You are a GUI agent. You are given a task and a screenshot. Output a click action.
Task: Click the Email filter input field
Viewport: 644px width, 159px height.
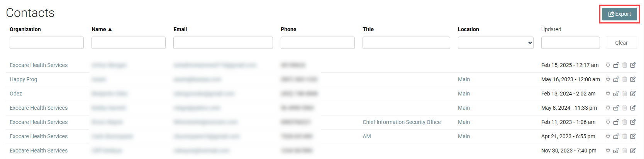tap(223, 43)
